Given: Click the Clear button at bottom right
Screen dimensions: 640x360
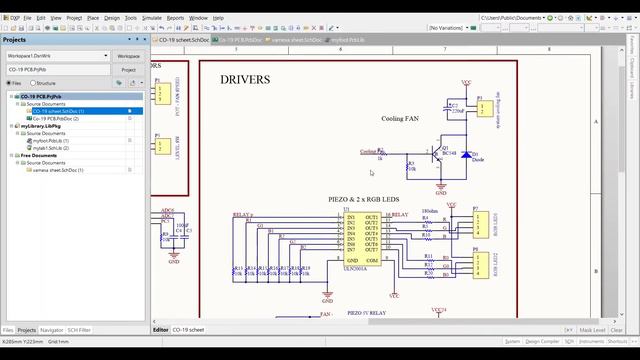Looking at the screenshot, I should coord(616,330).
